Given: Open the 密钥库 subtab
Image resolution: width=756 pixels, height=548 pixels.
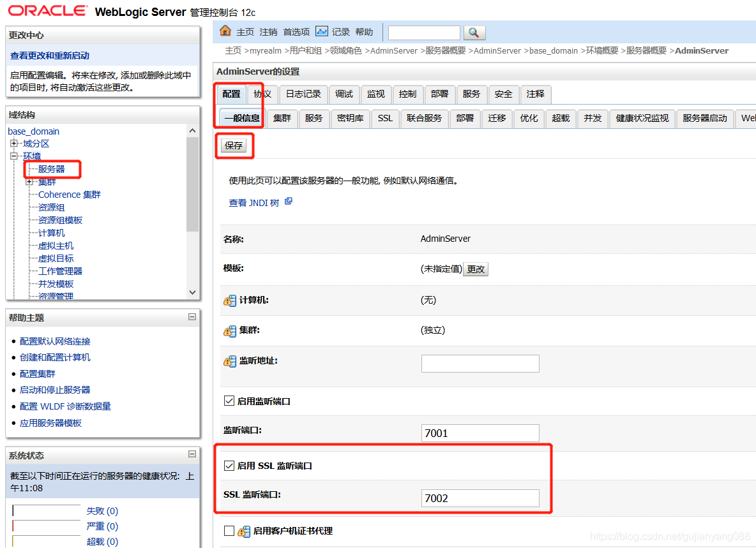Looking at the screenshot, I should 351,119.
